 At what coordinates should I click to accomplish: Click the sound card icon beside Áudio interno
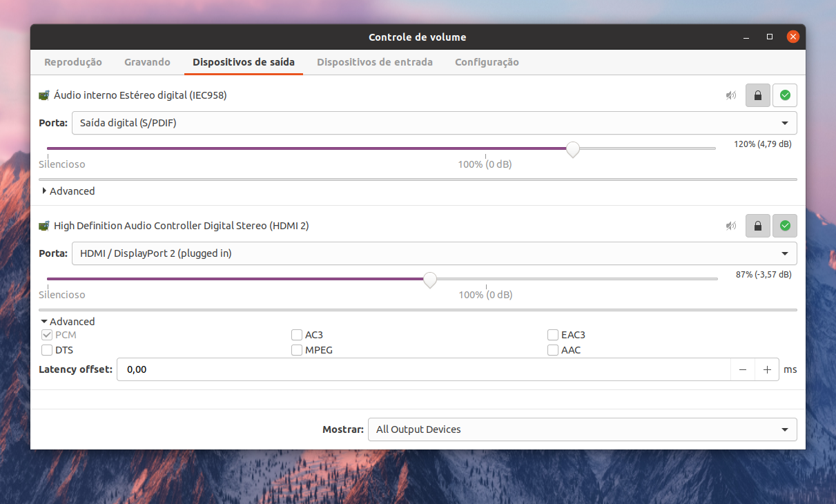tap(44, 95)
